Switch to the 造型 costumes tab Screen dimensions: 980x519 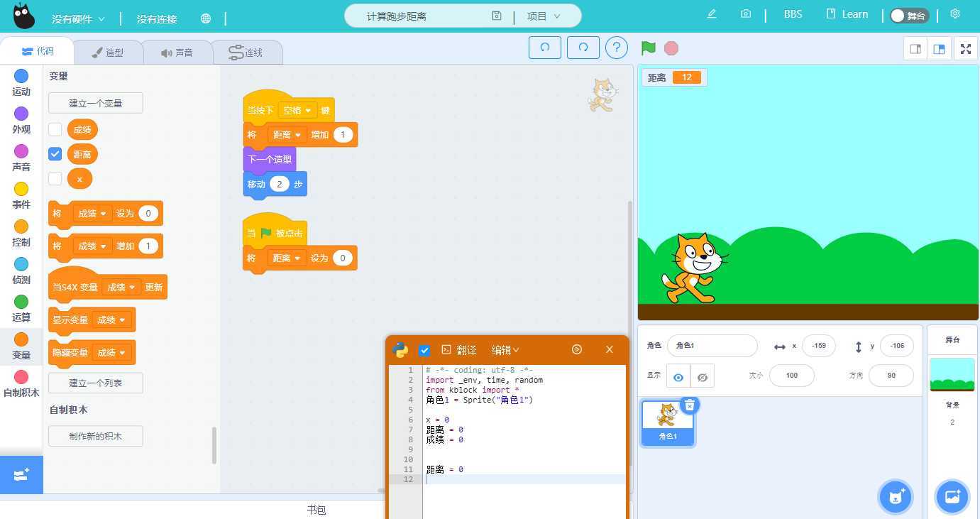click(108, 53)
